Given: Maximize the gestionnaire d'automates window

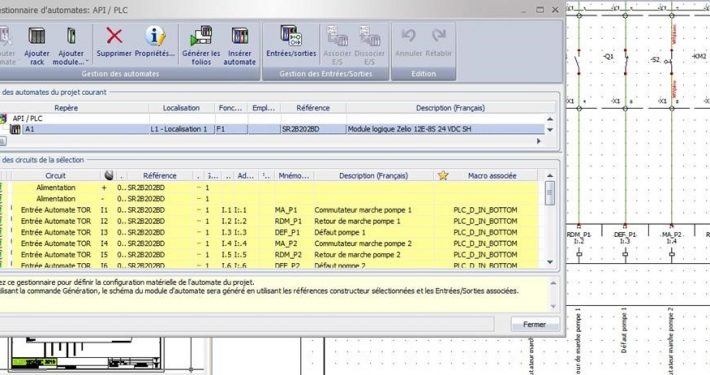Looking at the screenshot, I should tap(540, 10).
